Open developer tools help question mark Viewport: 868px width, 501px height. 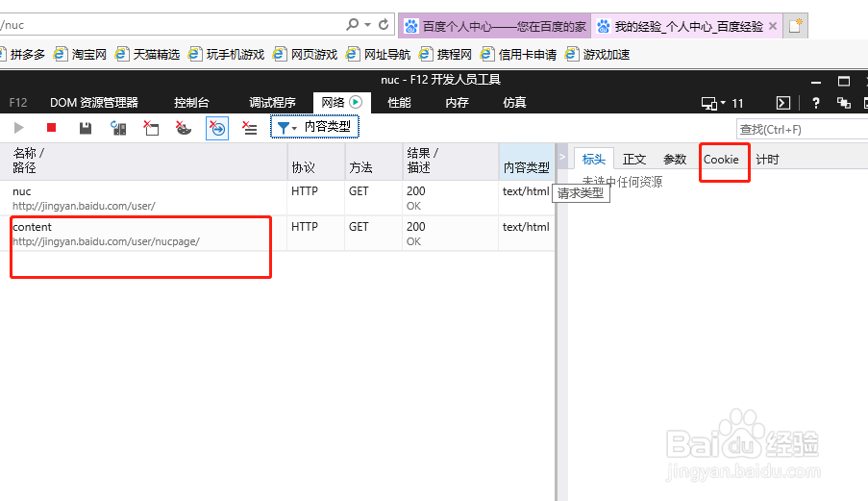815,103
